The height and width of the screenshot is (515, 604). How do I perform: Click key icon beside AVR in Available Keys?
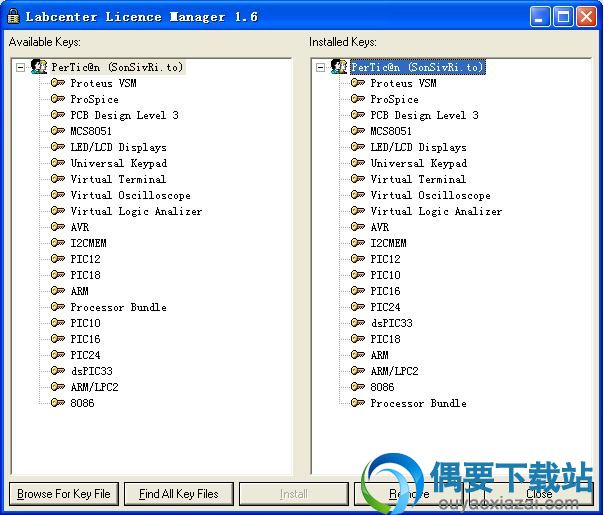point(58,227)
